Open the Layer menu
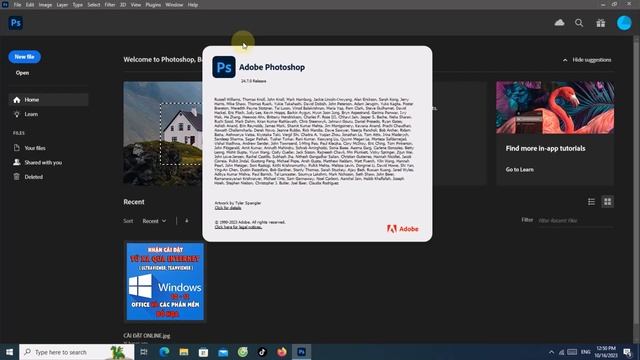 pyautogui.click(x=62, y=5)
